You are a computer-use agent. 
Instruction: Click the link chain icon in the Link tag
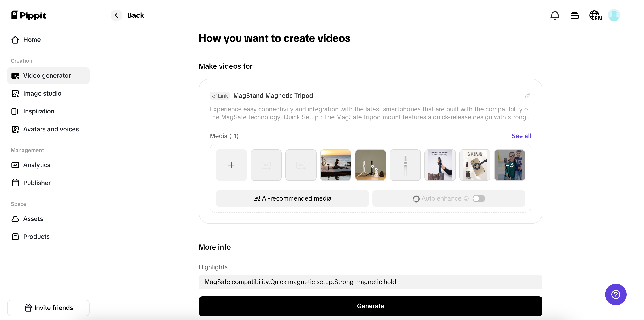pos(214,96)
